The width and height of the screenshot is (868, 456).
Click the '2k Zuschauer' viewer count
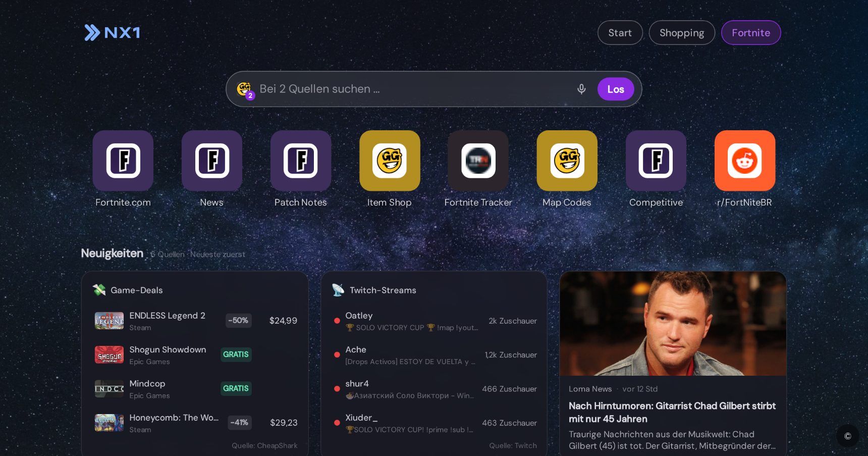coord(513,321)
